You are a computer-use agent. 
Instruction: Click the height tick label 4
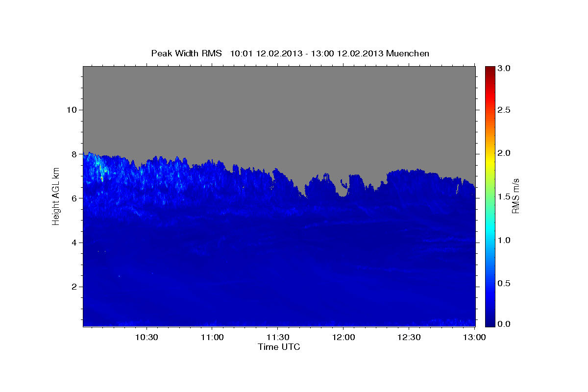[73, 243]
